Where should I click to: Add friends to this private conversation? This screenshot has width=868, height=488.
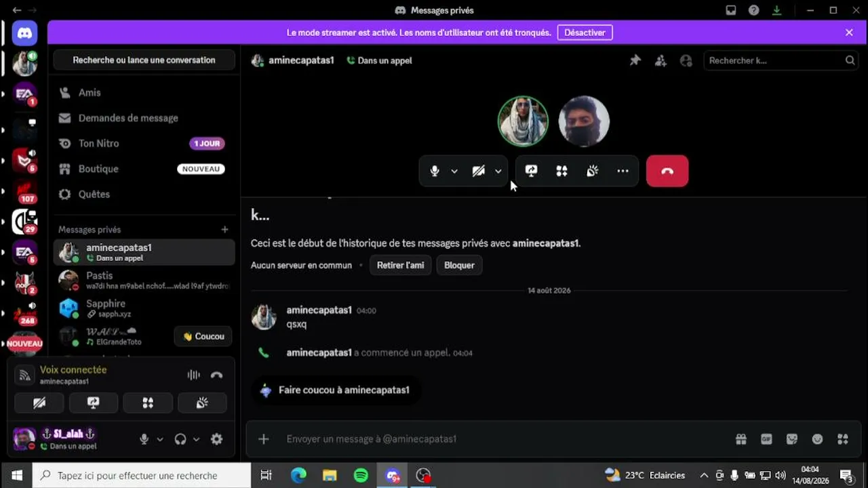[660, 60]
